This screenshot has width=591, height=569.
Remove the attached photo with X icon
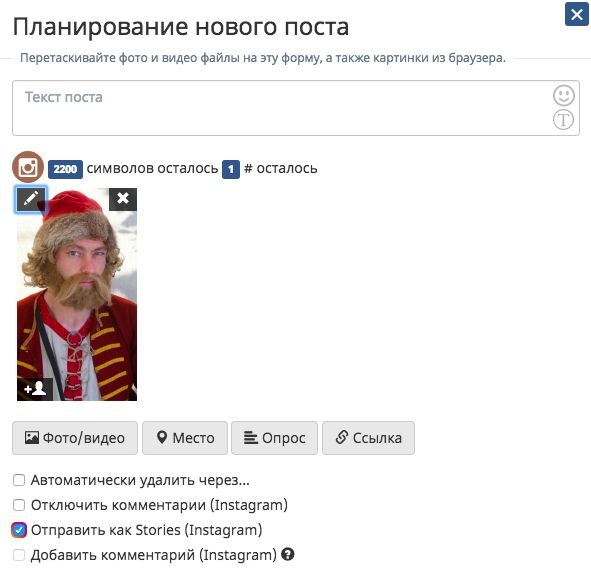tap(123, 199)
